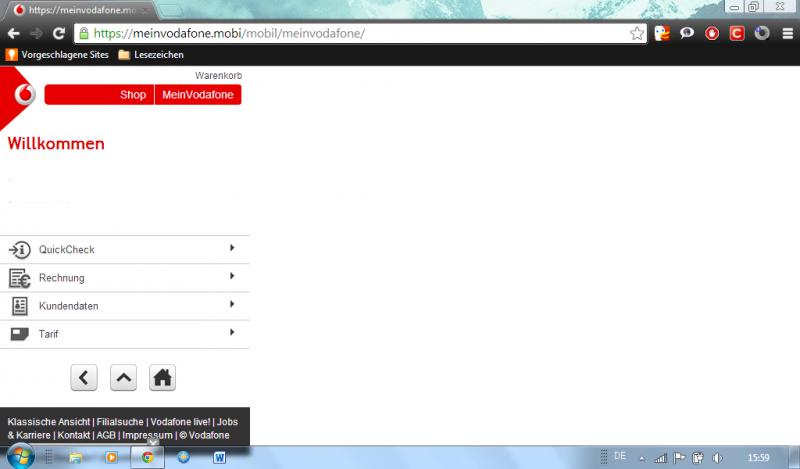Click the Kundendaten menu label

(68, 306)
